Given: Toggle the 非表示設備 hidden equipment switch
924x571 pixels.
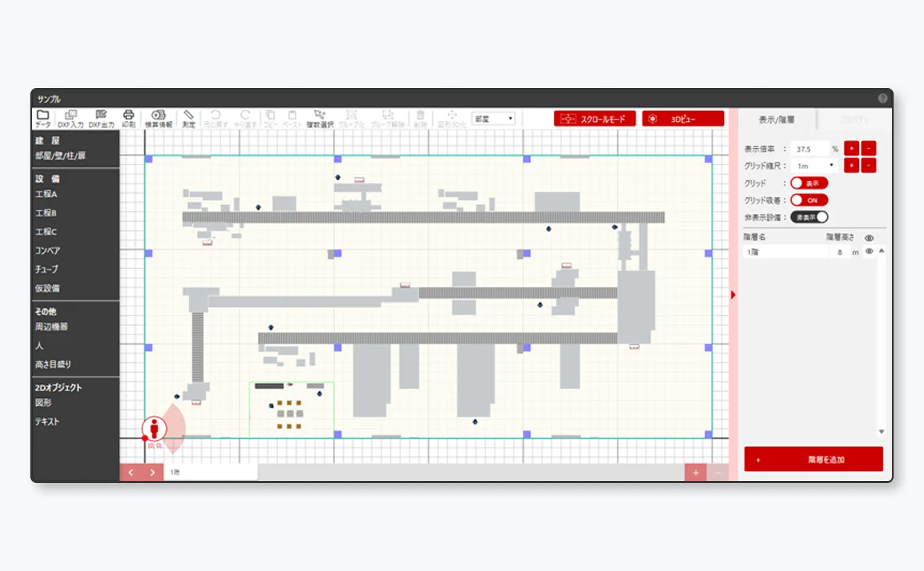Looking at the screenshot, I should [x=809, y=217].
